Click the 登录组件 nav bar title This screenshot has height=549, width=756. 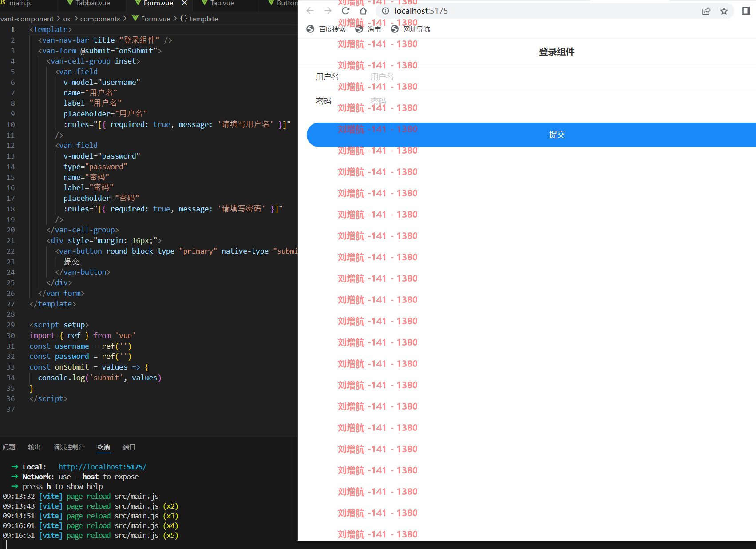click(x=557, y=52)
